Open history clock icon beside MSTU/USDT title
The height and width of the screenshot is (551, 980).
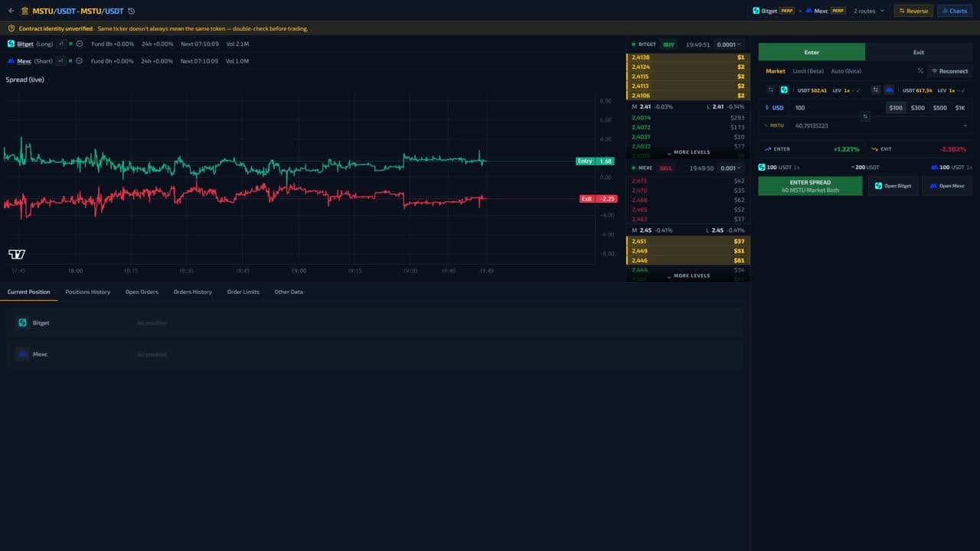point(132,11)
